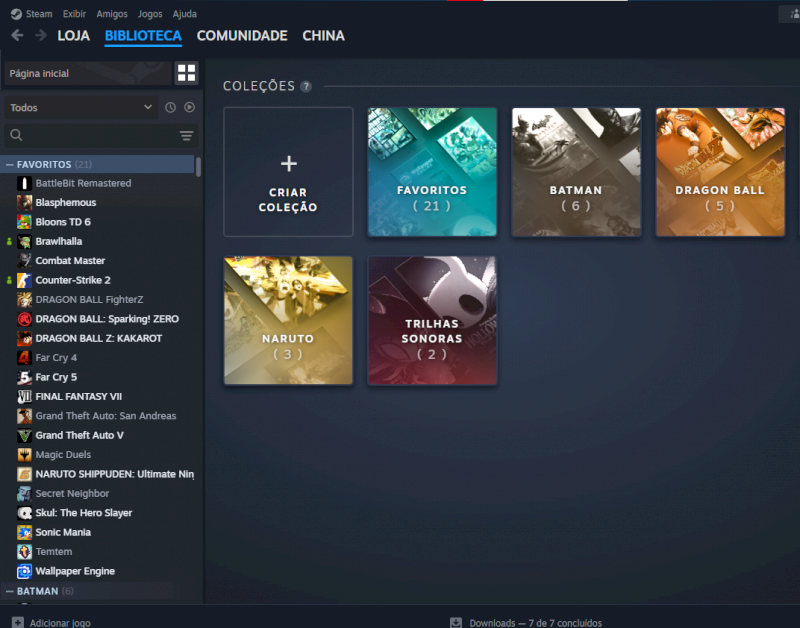Click the Wallpaper Engine icon

point(24,571)
